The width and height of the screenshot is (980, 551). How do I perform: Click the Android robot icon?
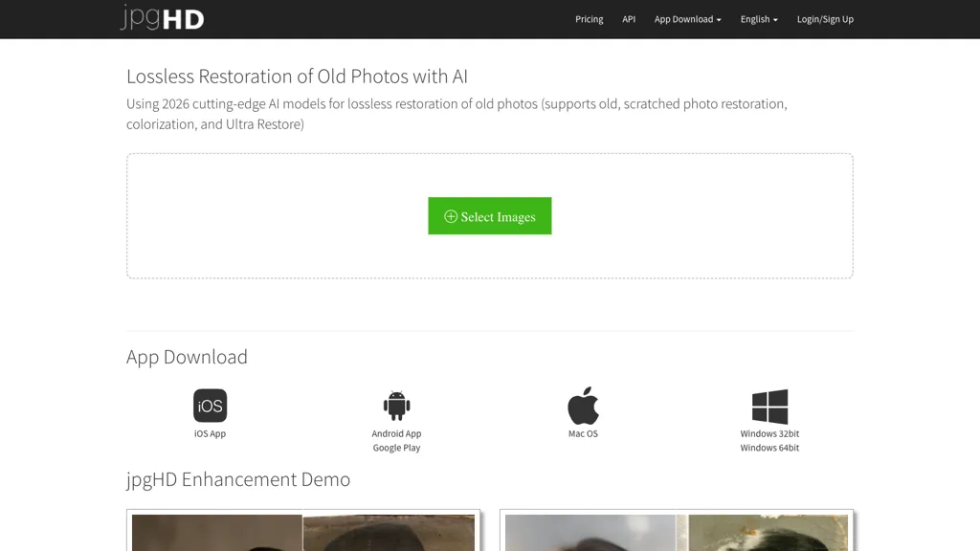point(396,404)
